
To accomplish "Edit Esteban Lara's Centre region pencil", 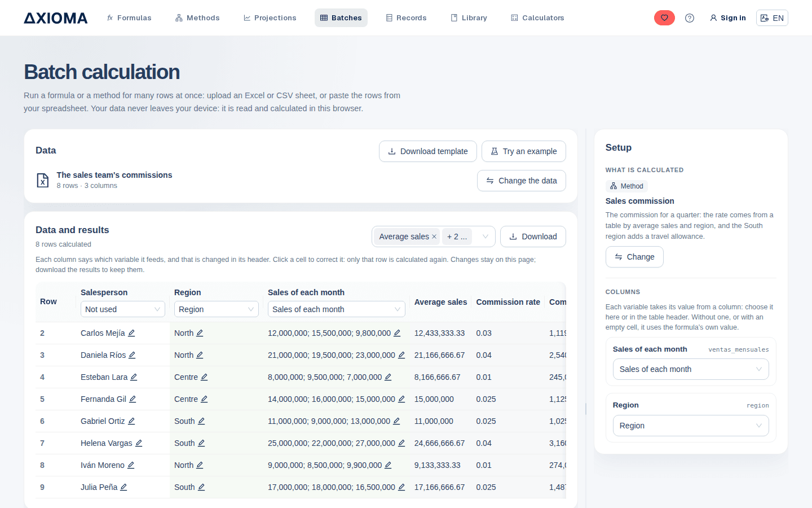I will (204, 377).
